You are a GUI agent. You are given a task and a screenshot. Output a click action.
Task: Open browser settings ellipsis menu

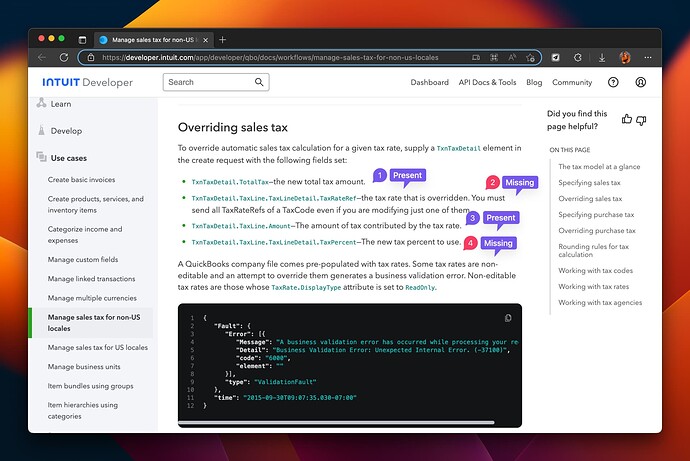point(648,57)
